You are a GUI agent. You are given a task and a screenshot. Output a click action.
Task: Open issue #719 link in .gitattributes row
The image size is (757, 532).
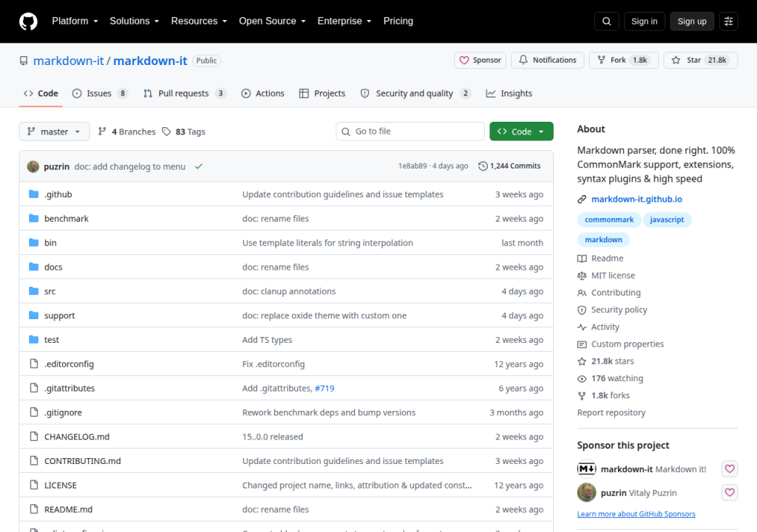(x=324, y=388)
